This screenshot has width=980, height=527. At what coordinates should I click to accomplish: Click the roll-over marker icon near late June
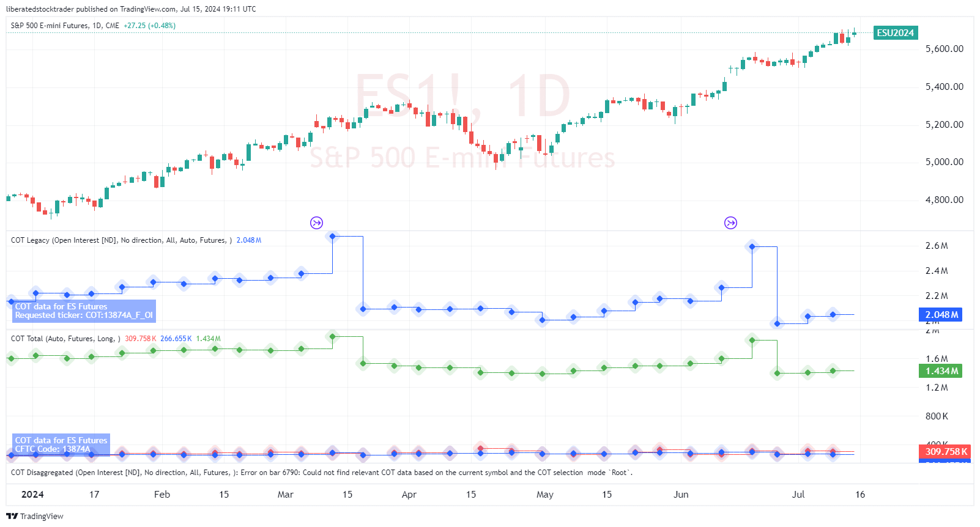(x=730, y=223)
